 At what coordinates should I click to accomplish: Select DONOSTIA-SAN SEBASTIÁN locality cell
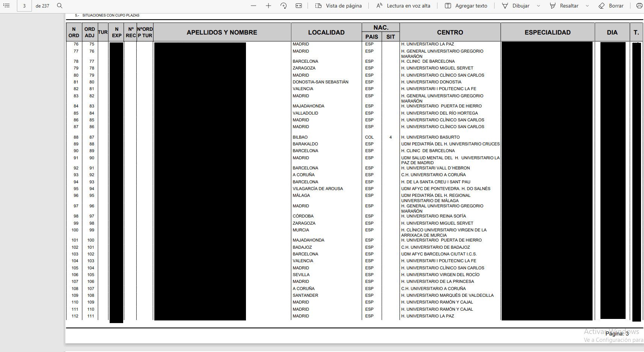320,82
